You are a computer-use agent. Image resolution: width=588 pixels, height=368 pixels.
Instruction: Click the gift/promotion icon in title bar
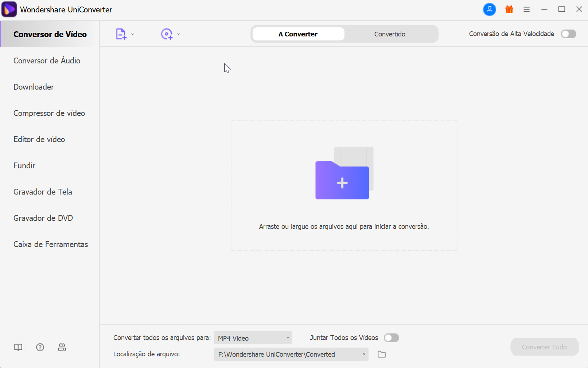click(x=509, y=9)
